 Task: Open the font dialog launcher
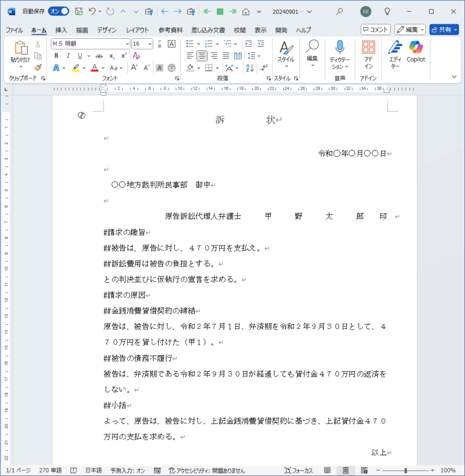coord(177,78)
